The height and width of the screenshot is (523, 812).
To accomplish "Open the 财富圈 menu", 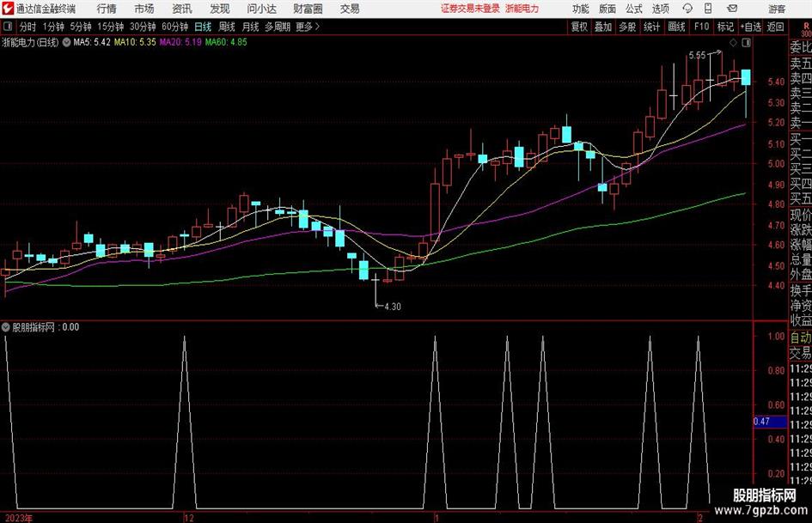I will [x=308, y=9].
